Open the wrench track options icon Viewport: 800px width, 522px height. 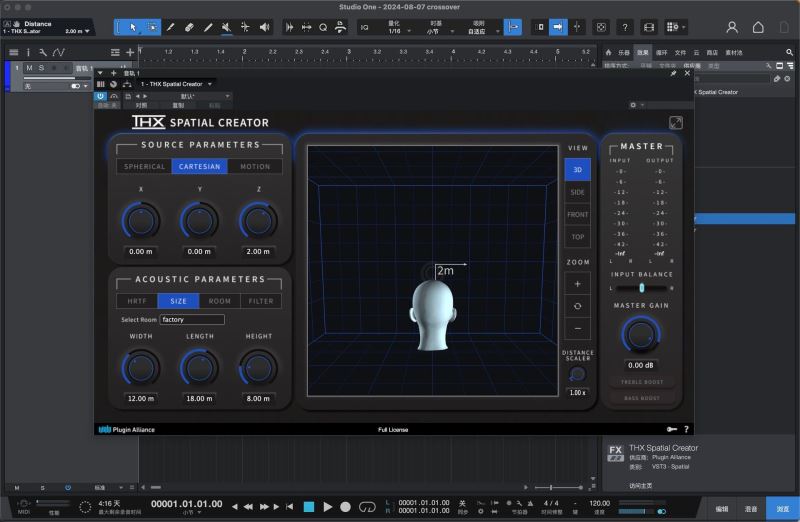pos(43,52)
